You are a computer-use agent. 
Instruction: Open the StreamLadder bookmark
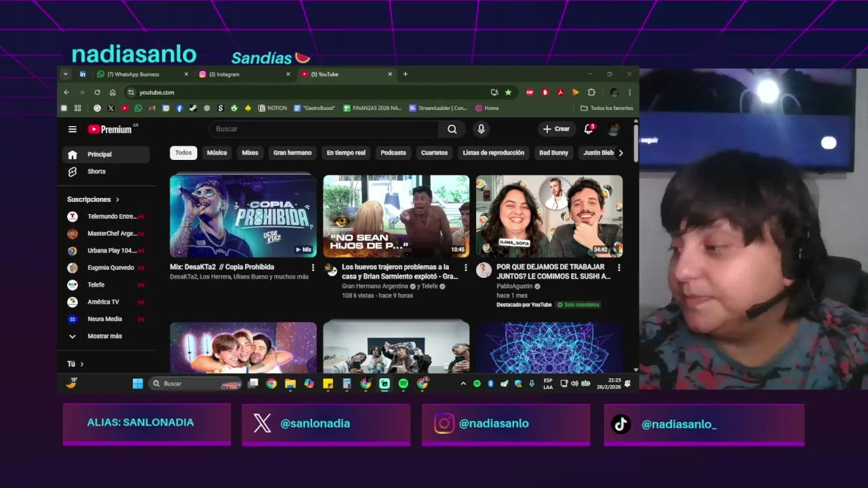[x=438, y=108]
